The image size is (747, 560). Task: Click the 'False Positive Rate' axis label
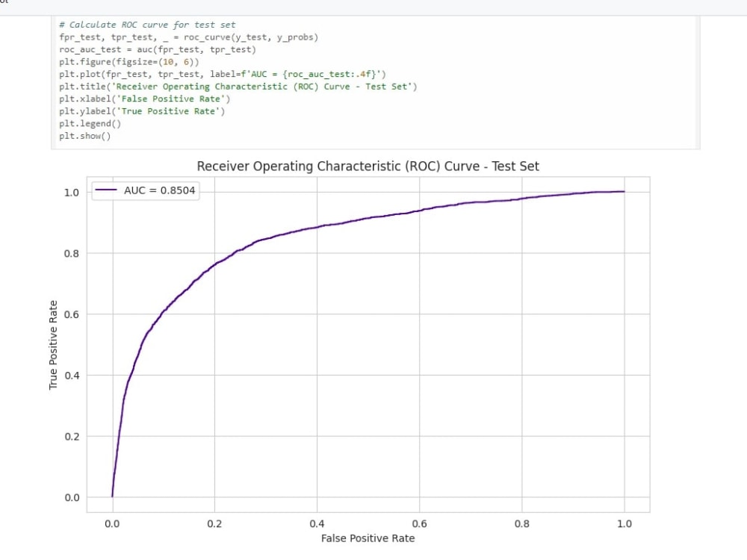[x=368, y=538]
